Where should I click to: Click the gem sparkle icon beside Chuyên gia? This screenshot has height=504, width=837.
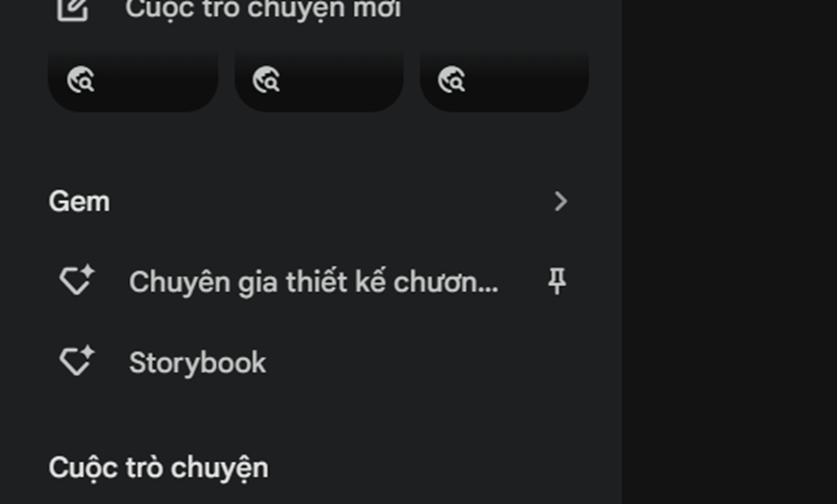77,280
